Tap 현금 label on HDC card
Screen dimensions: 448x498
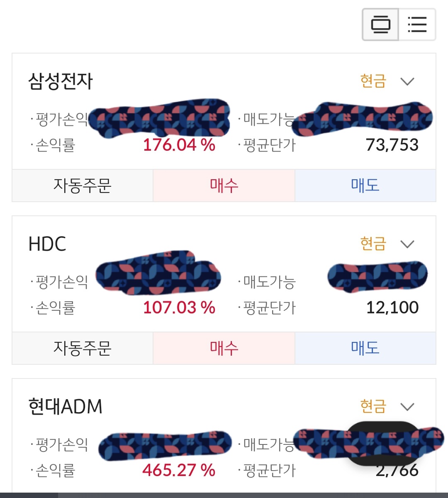(x=373, y=244)
